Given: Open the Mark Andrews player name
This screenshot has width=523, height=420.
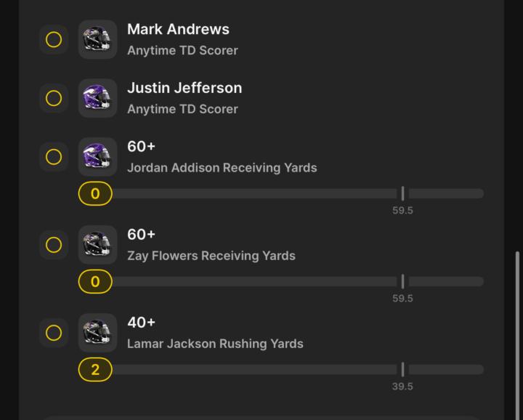Looking at the screenshot, I should [178, 29].
